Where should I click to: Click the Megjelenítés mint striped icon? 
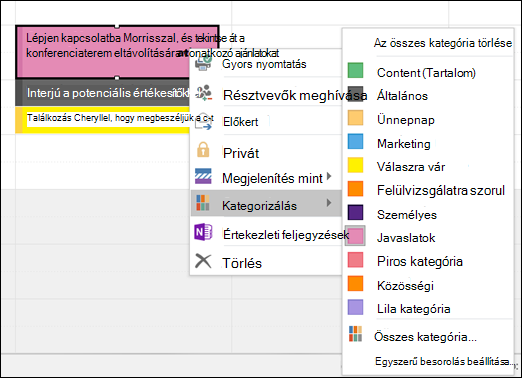point(203,176)
